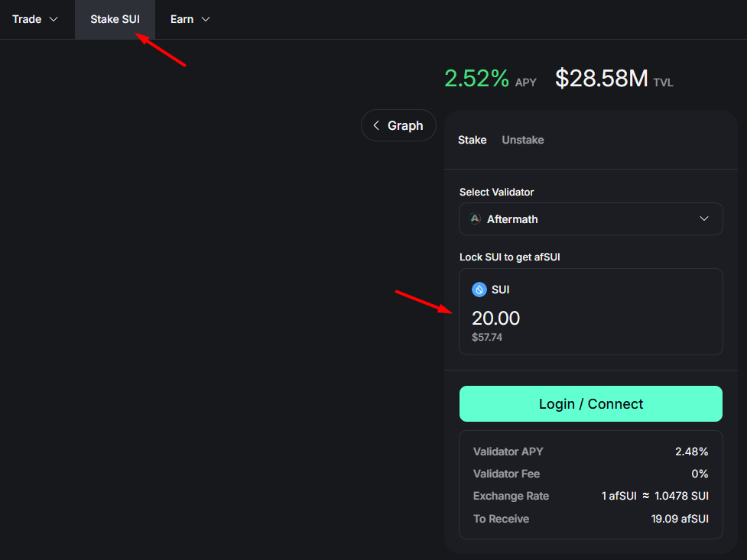The height and width of the screenshot is (560, 747).
Task: Click the SUI droplet token icon
Action: (x=479, y=290)
